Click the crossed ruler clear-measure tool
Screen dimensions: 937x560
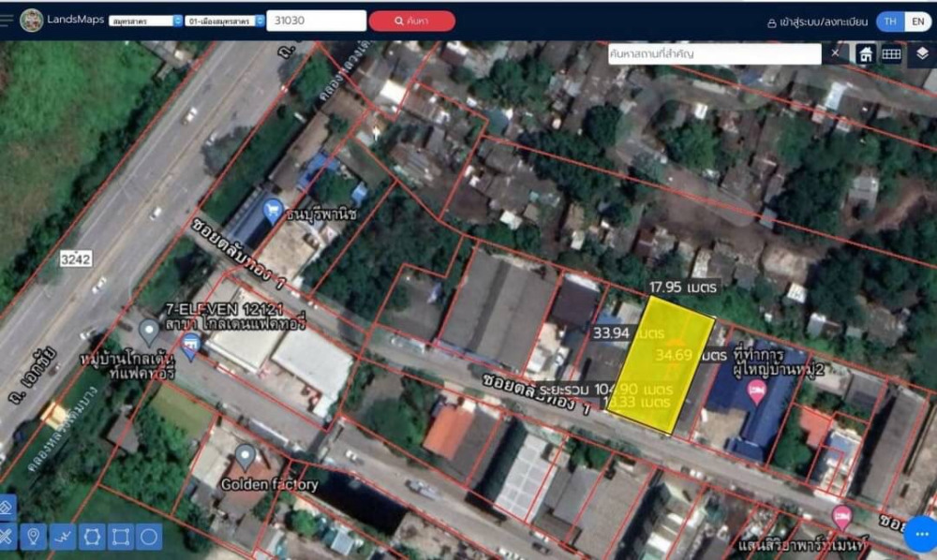click(x=6, y=537)
